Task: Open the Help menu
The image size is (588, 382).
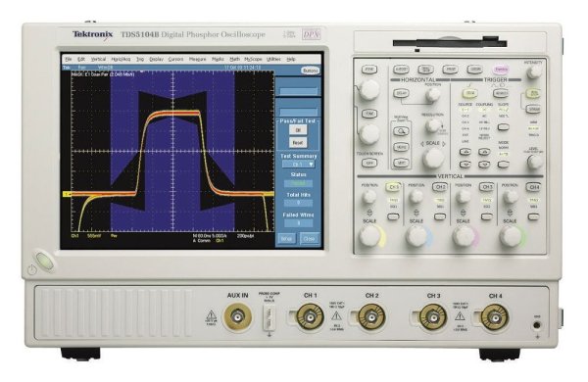Action: 291,59
